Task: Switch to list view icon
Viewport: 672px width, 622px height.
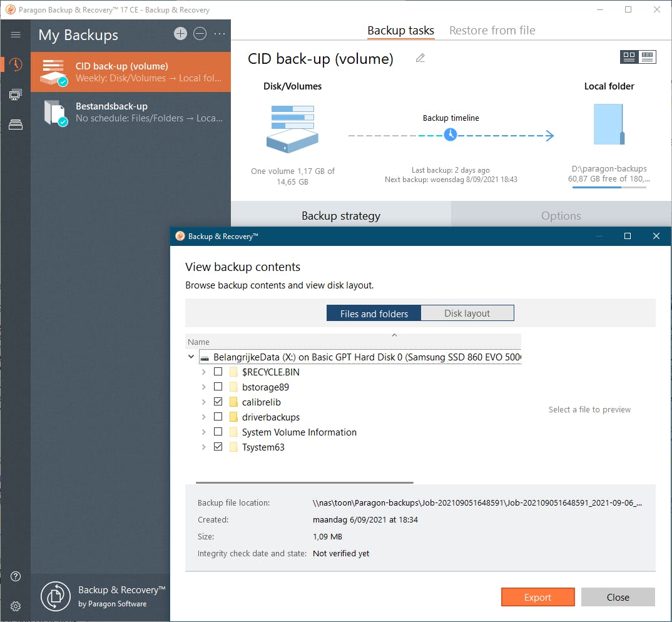Action: pos(647,57)
